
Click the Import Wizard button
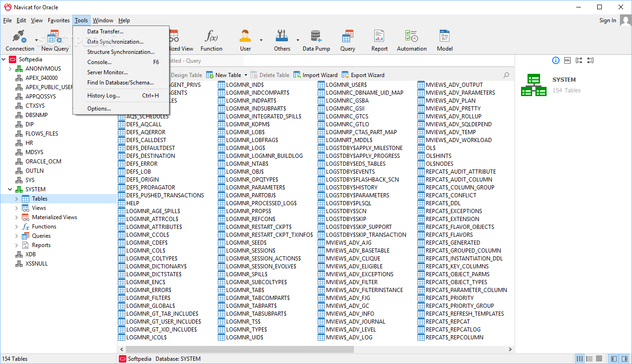click(316, 75)
